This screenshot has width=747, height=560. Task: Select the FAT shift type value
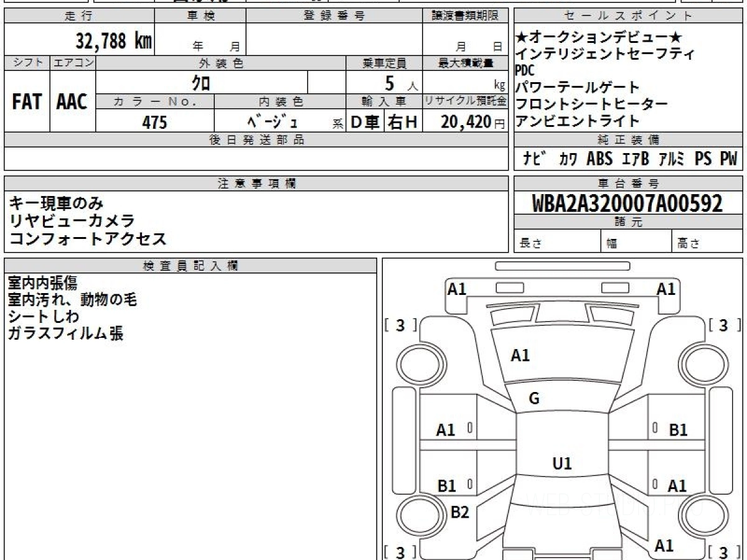pyautogui.click(x=27, y=103)
